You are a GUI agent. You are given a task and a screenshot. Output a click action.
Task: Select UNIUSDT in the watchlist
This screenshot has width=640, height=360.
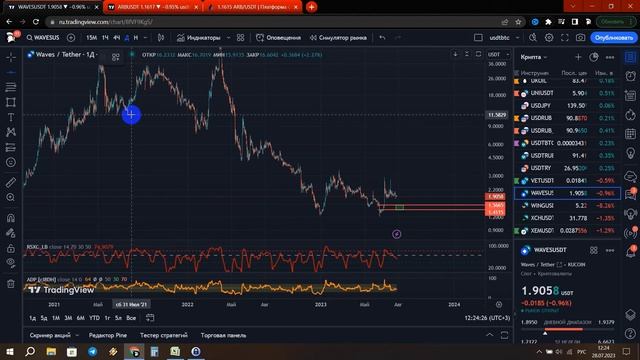pyautogui.click(x=567, y=93)
